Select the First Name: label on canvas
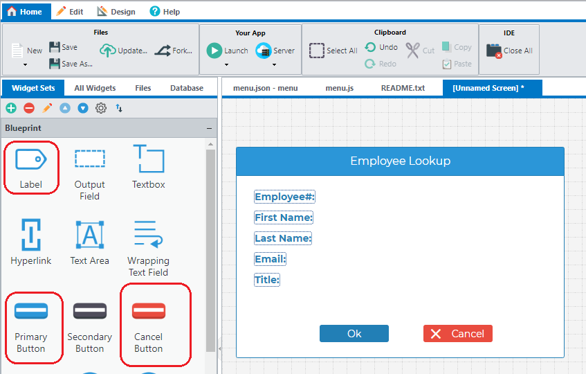Image resolution: width=586 pixels, height=374 pixels. pos(284,217)
